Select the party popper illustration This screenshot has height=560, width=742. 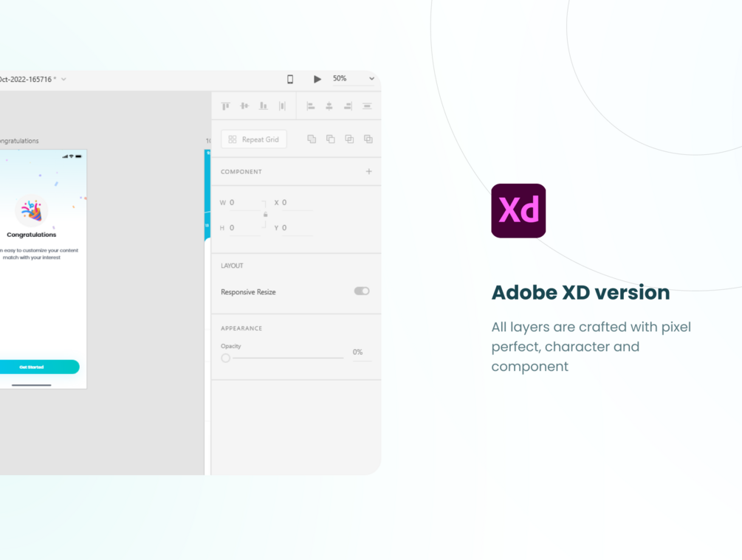[x=32, y=211]
